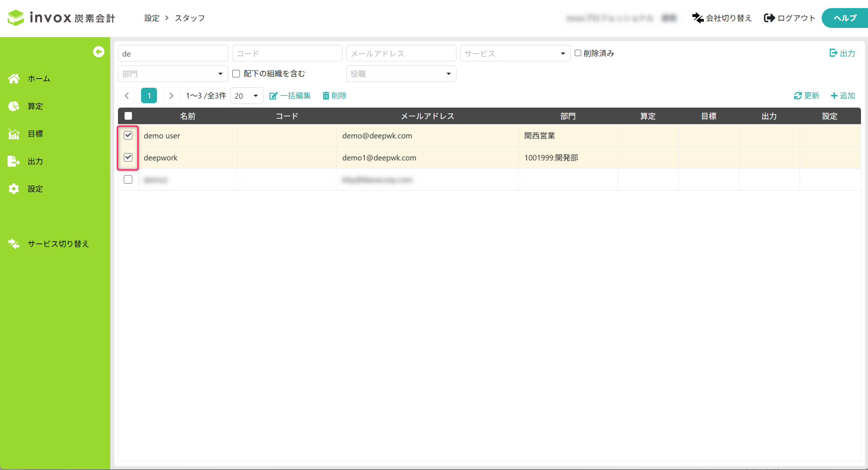Open the サービス dropdown filter
Screen dimensions: 868x470
click(515, 54)
